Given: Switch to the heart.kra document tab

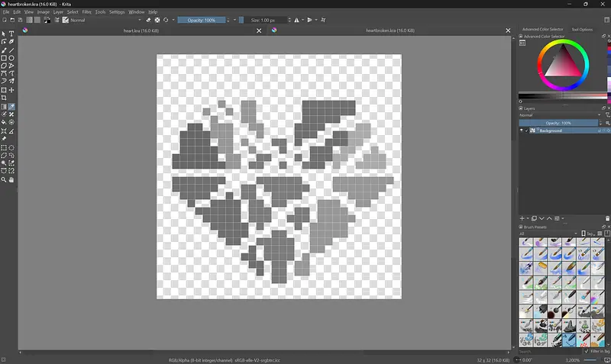Looking at the screenshot, I should point(140,31).
